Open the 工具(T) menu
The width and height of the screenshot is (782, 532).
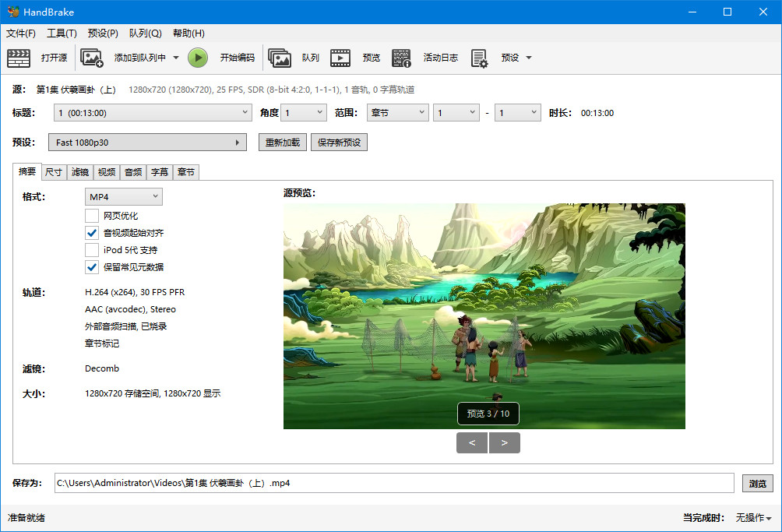(62, 33)
